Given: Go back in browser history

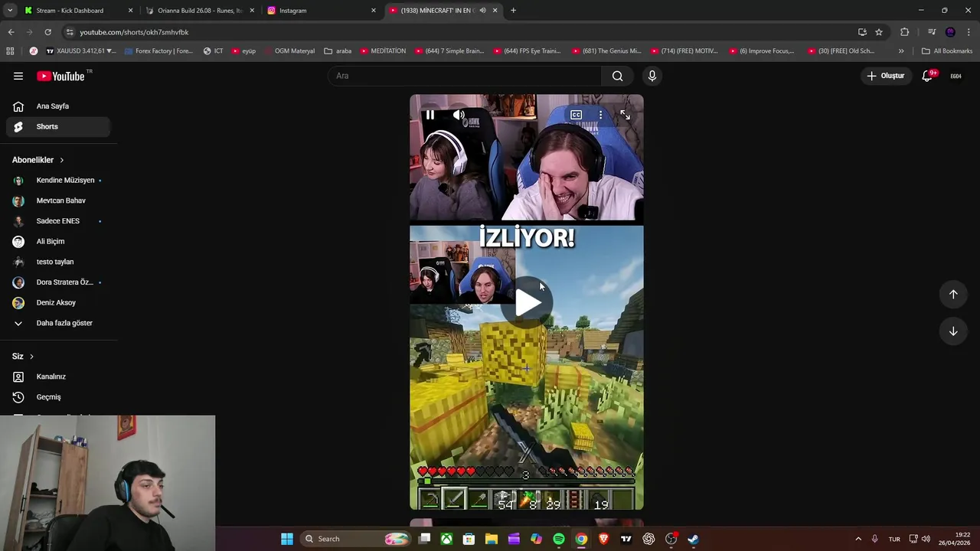Looking at the screenshot, I should click(11, 32).
